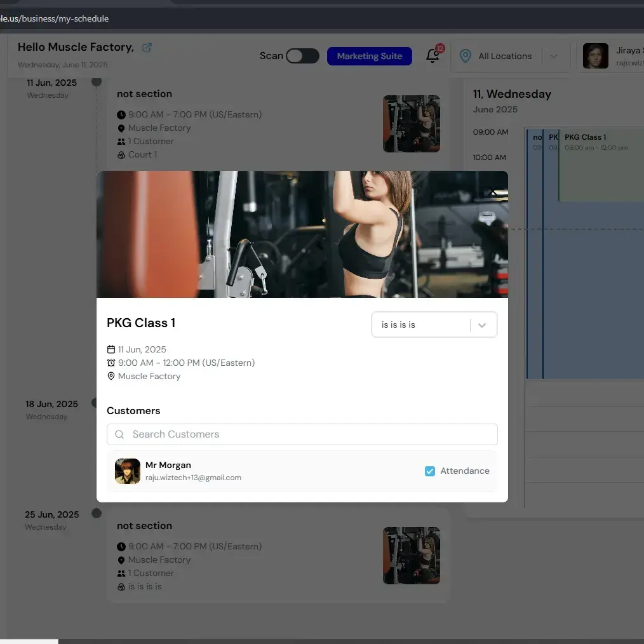Toggle the Scan switch
This screenshot has height=644, width=644.
(302, 56)
